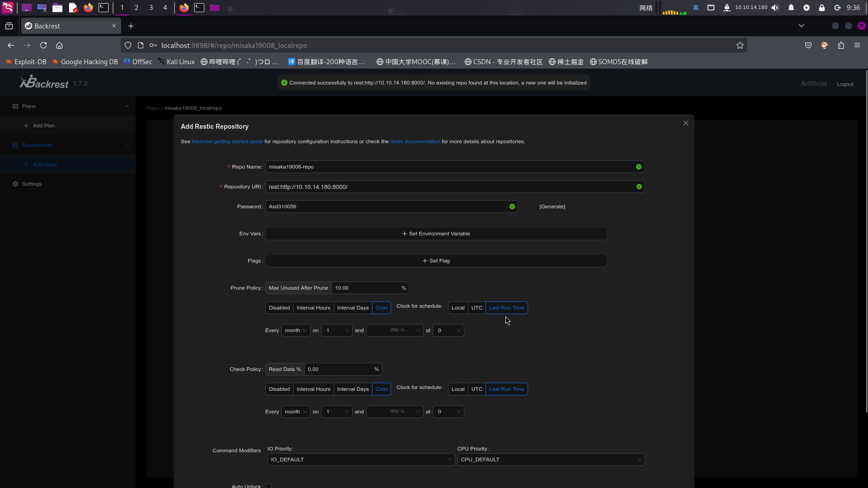Click the Backrest logo in header

coord(44,83)
